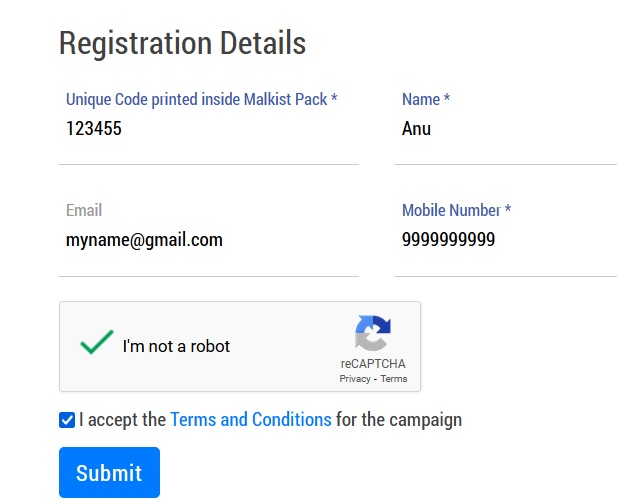
Task: Open the reCAPTCHA Privacy link
Action: click(354, 379)
